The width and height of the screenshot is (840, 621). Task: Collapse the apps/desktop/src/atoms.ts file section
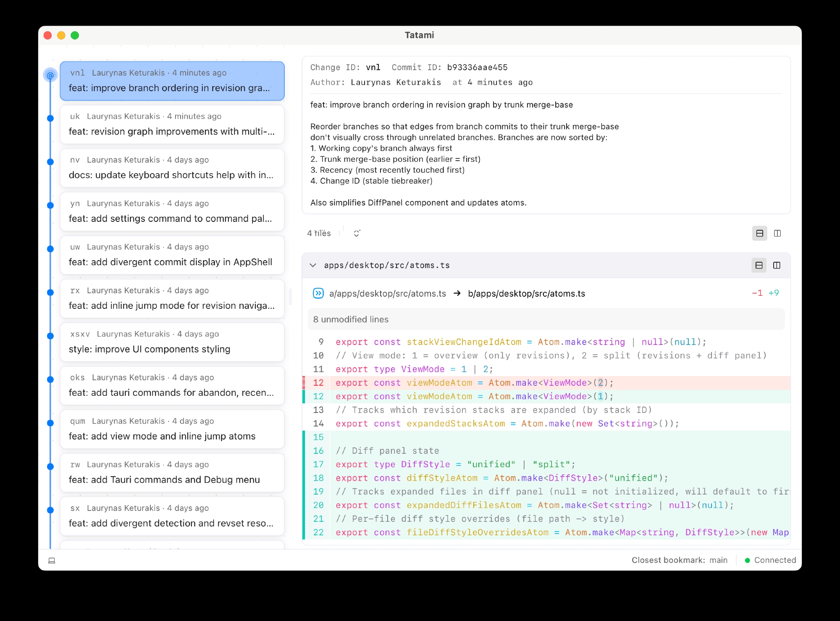pos(313,266)
